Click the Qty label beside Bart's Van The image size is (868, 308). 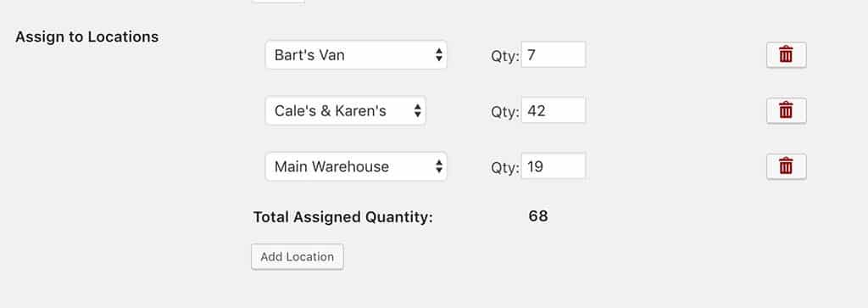click(x=505, y=56)
